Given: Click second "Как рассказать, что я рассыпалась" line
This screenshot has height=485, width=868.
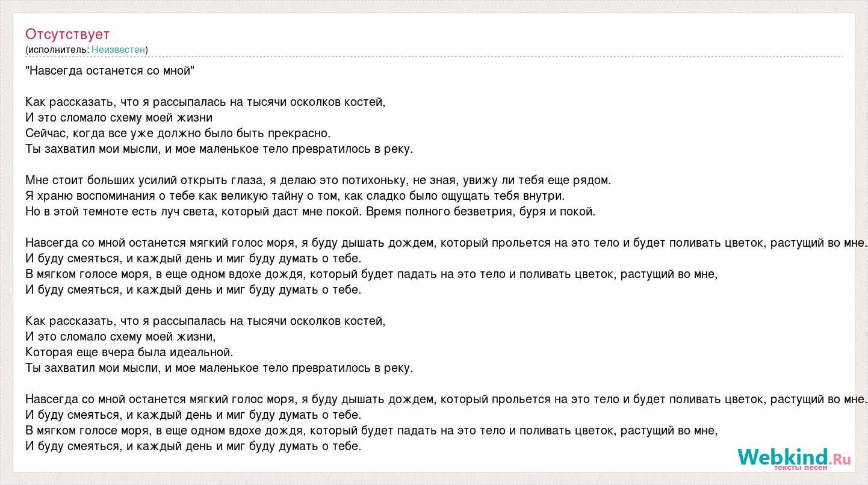Looking at the screenshot, I should click(205, 321).
